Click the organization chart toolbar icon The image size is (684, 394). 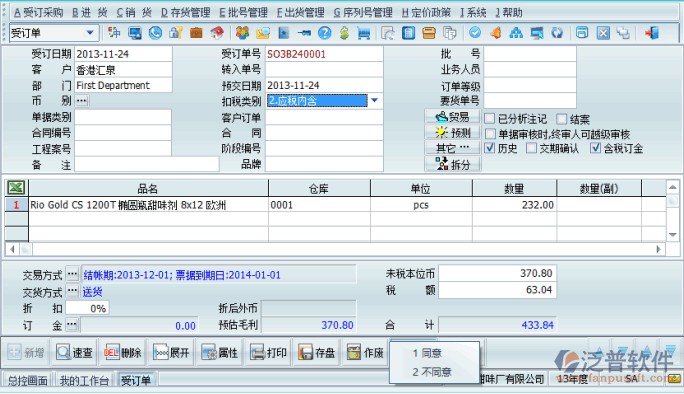(x=516, y=33)
